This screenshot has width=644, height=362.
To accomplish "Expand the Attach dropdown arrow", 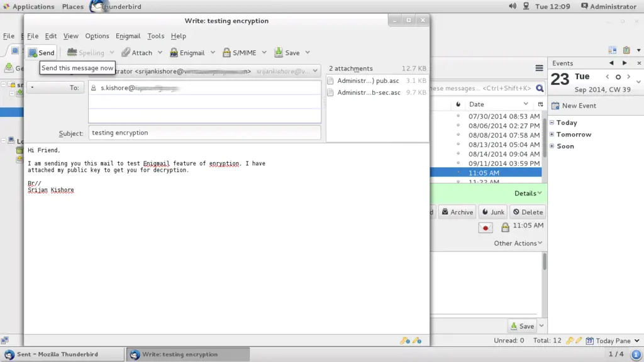I will (x=160, y=53).
